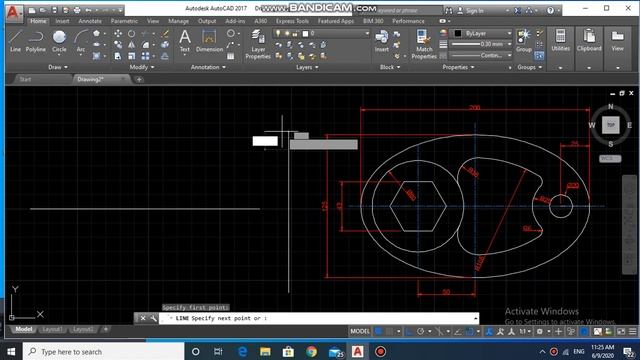
Task: Expand the Block panel
Action: pos(390,67)
